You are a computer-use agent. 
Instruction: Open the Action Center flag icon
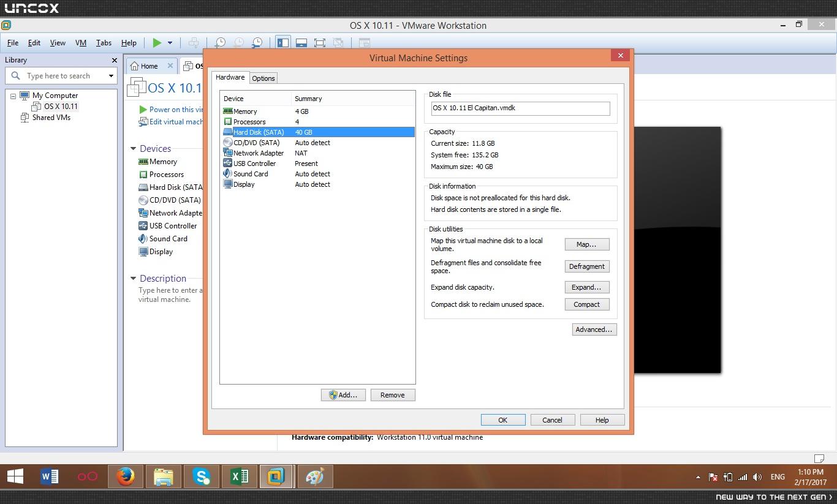[713, 477]
